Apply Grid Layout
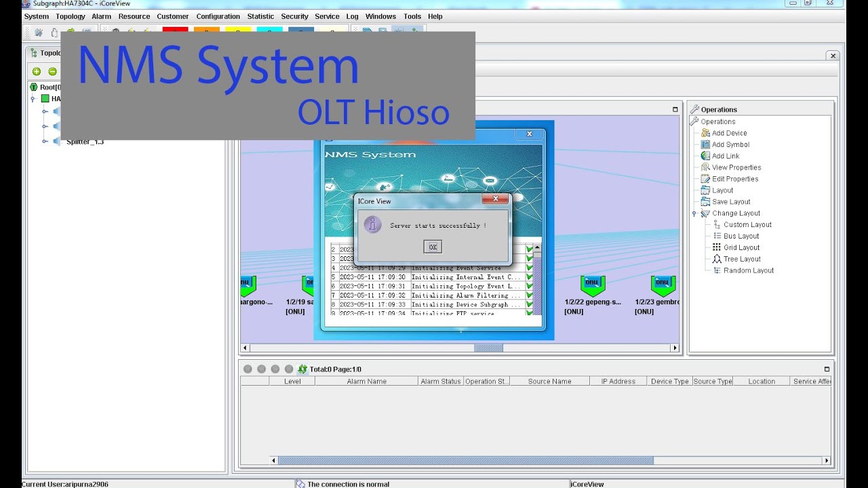 coord(742,247)
